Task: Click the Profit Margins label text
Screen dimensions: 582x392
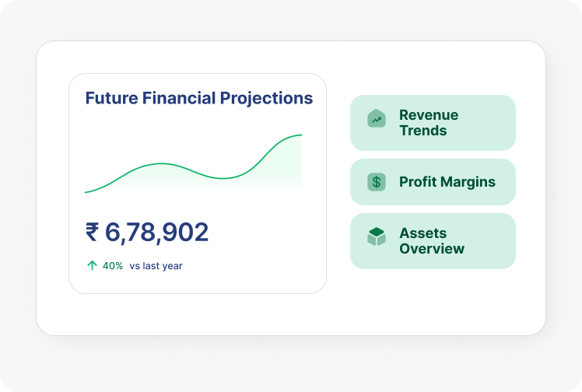Action: click(x=447, y=182)
